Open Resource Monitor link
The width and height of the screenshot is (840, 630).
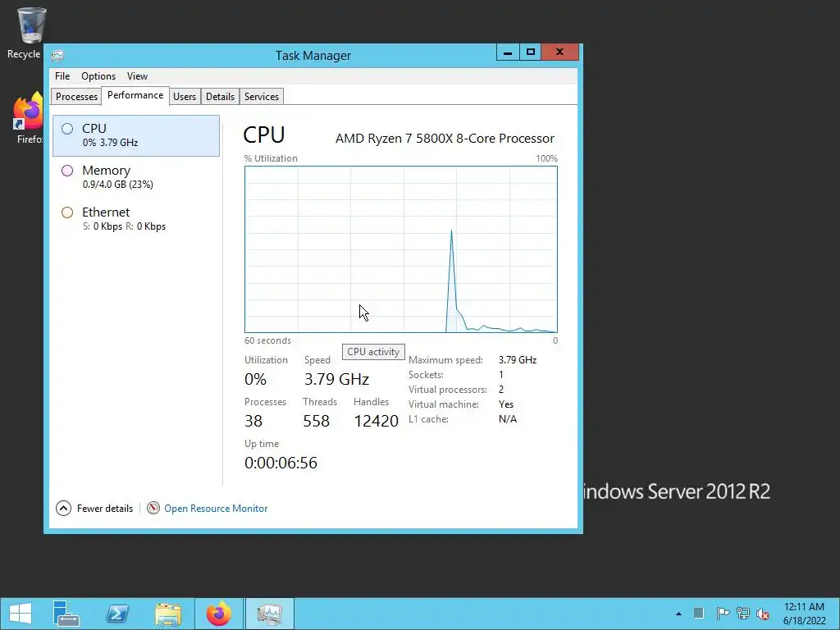216,509
